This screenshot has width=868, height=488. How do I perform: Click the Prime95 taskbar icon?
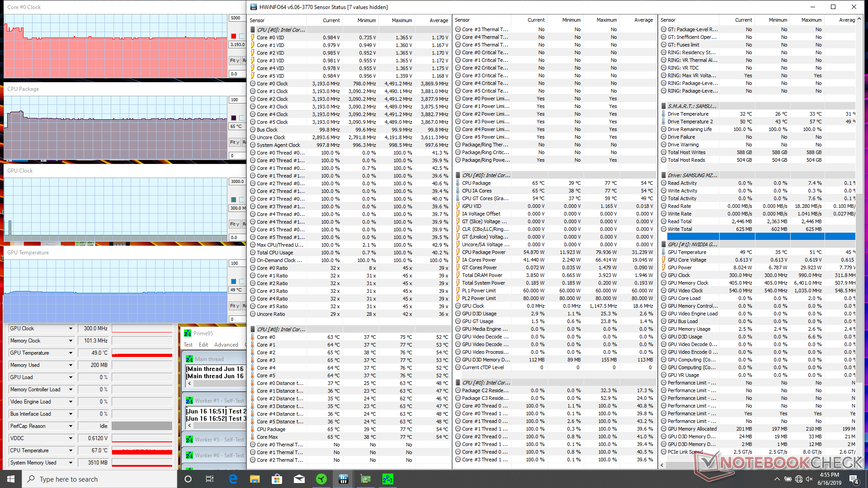pyautogui.click(x=388, y=479)
